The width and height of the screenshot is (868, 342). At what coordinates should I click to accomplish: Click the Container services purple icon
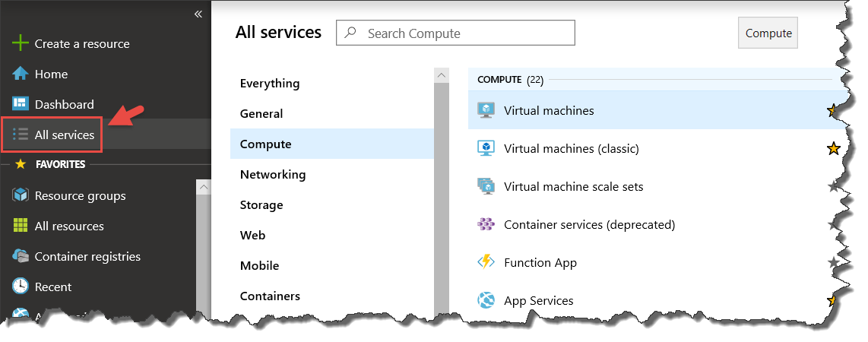pyautogui.click(x=486, y=224)
